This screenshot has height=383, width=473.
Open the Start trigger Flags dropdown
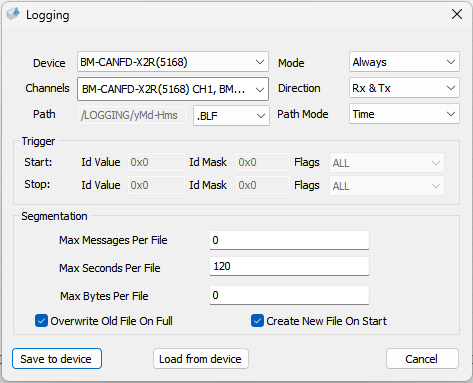click(387, 163)
